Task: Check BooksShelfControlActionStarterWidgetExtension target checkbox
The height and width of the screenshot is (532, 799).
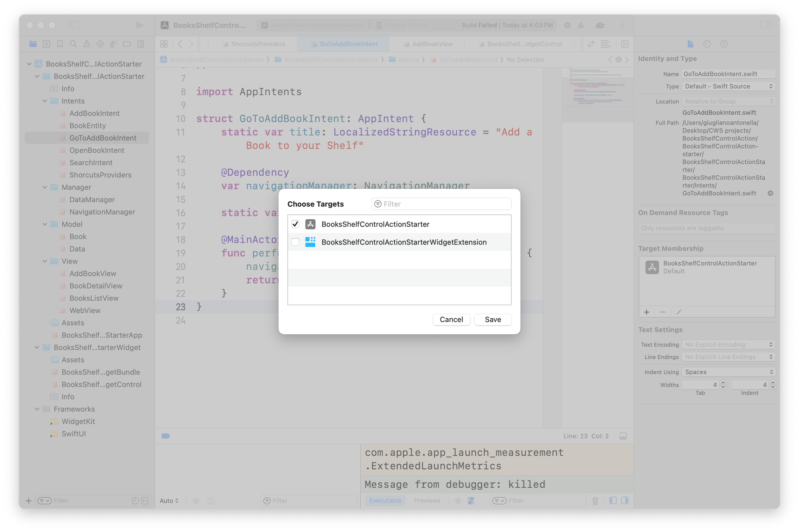Action: pos(295,242)
